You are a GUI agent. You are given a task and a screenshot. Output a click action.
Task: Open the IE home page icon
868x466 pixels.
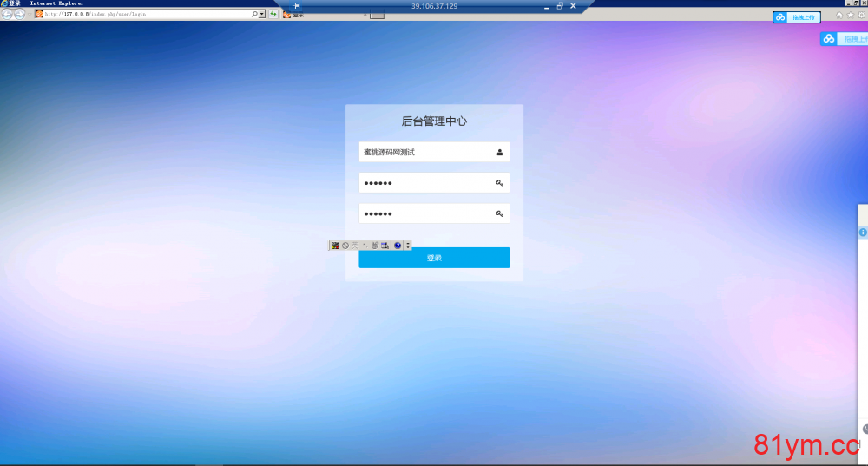pos(839,16)
